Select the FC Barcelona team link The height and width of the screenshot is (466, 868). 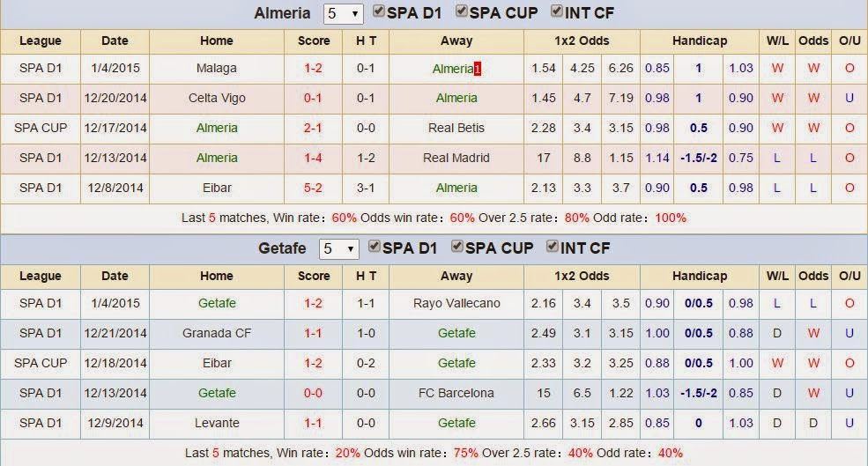pos(456,394)
